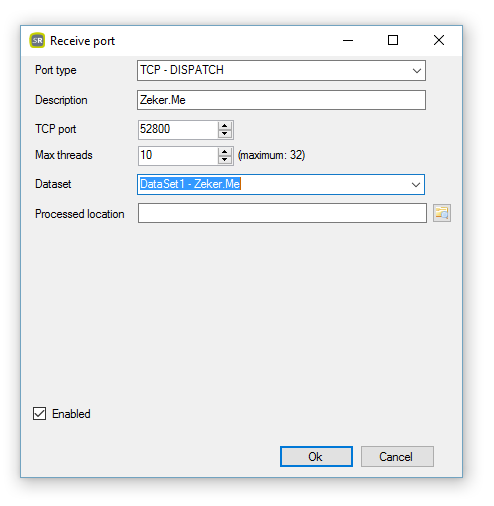Focus the Description text field
The width and height of the screenshot is (494, 506).
281,100
